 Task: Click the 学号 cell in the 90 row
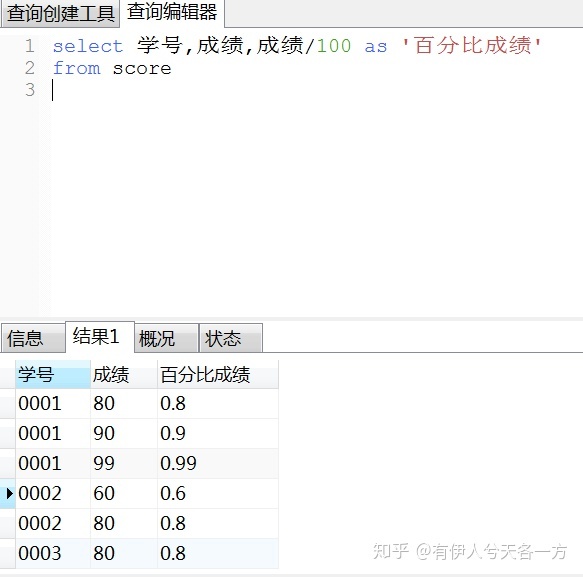[53, 433]
